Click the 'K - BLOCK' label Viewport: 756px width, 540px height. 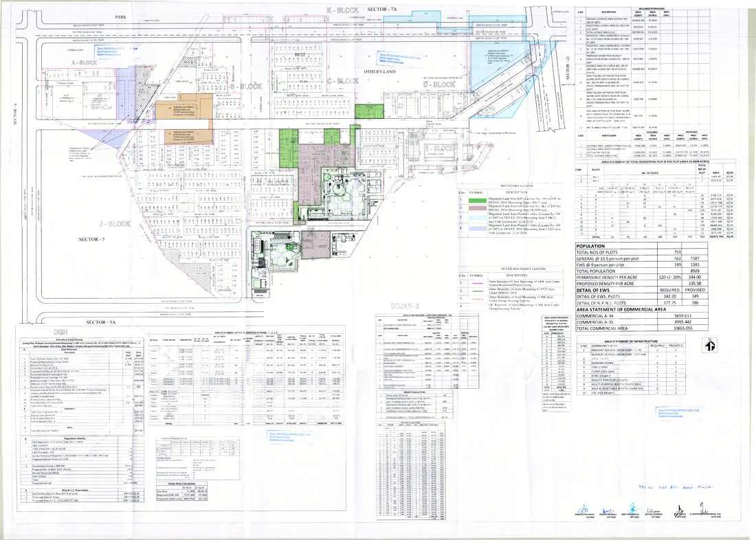coord(343,10)
